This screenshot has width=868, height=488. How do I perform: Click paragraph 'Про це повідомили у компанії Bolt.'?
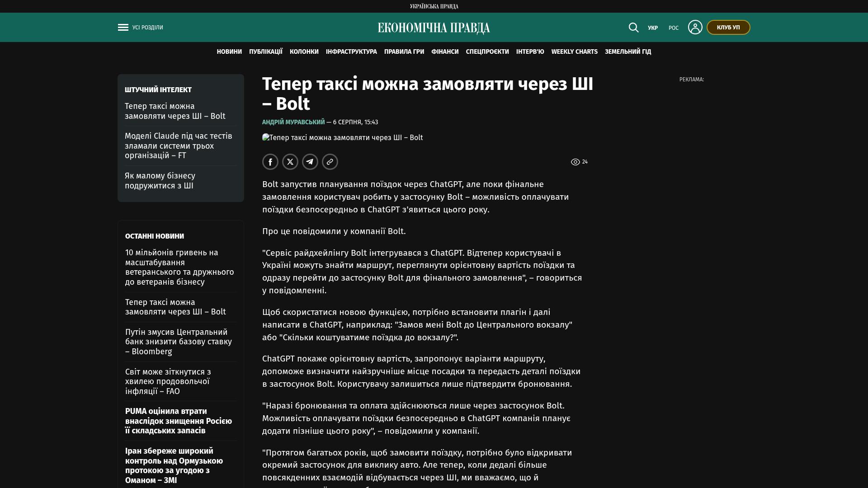(334, 231)
